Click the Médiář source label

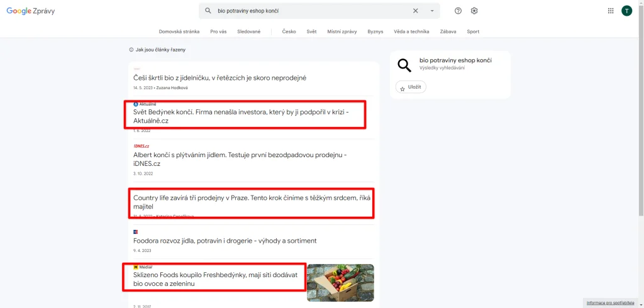[x=143, y=267]
